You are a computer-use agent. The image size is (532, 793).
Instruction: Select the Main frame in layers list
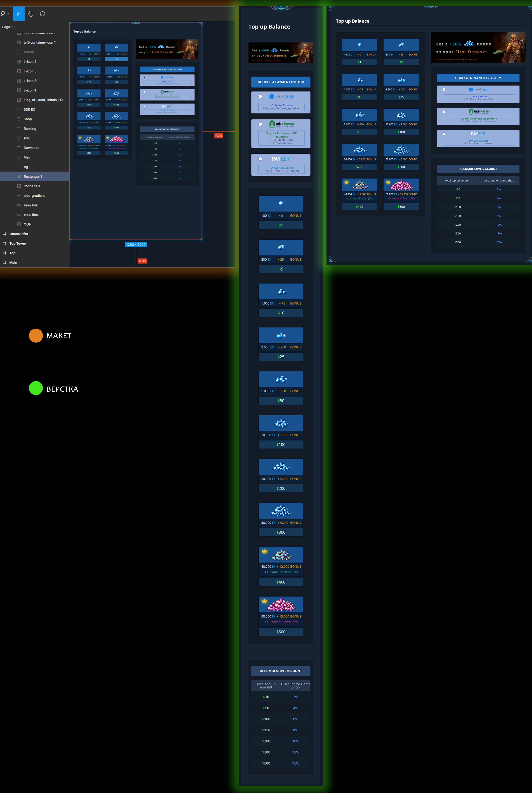35,262
